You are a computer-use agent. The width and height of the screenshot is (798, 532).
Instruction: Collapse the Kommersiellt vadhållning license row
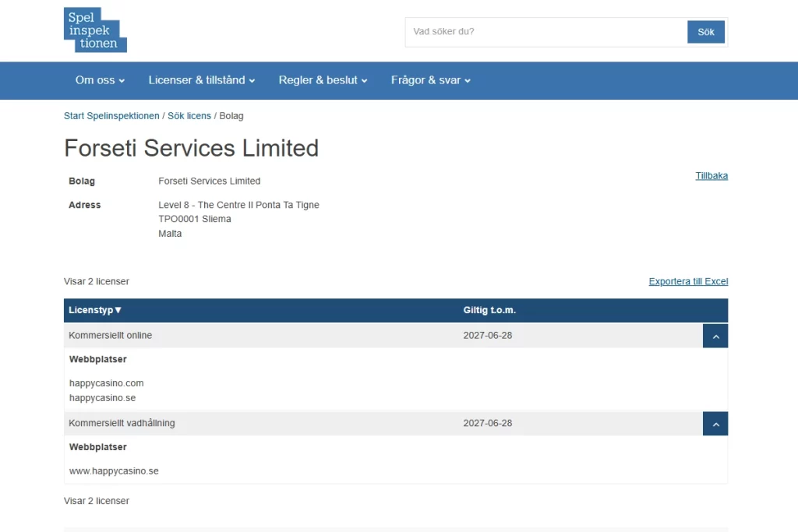pos(715,424)
